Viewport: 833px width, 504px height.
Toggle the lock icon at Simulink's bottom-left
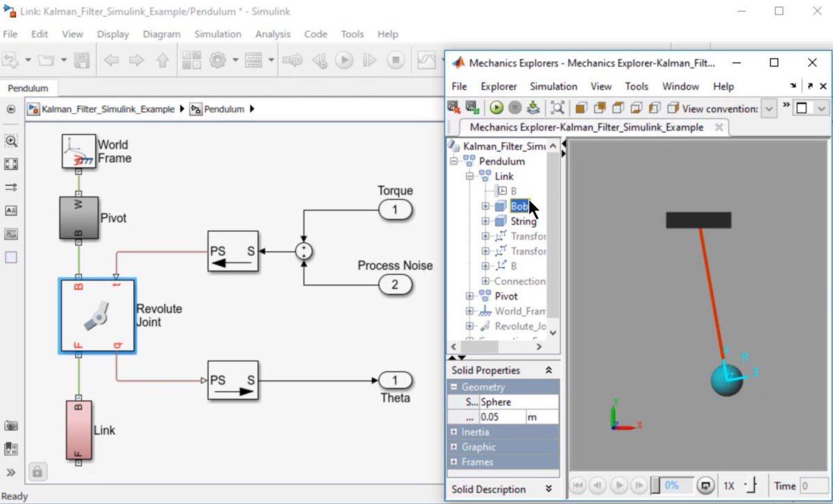click(37, 471)
